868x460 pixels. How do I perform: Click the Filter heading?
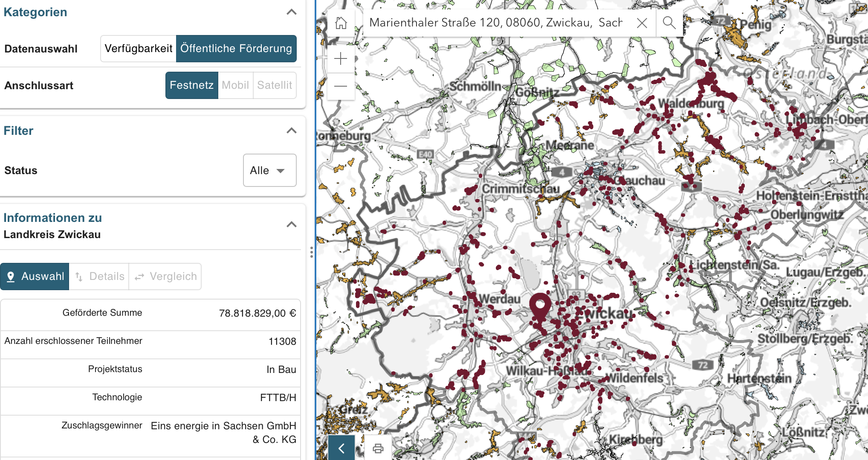click(x=18, y=131)
